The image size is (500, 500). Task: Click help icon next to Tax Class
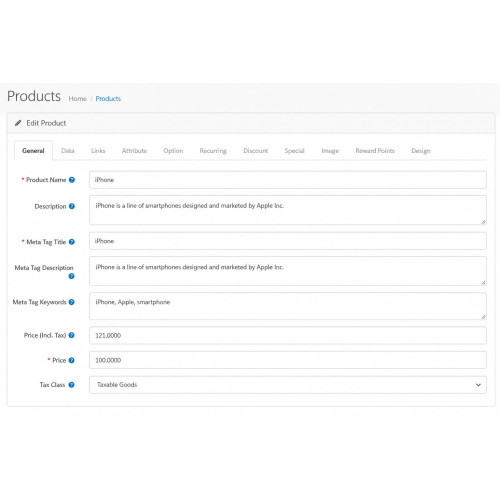71,385
